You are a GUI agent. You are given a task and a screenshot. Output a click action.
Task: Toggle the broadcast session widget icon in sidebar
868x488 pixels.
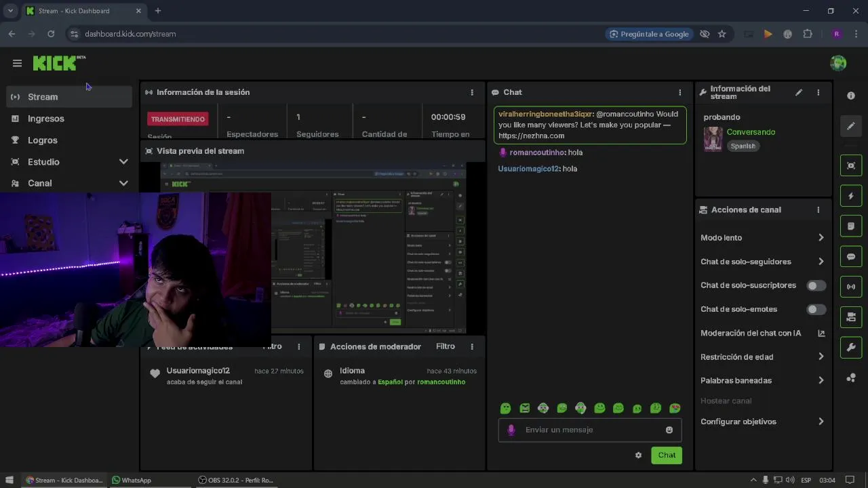click(x=851, y=287)
